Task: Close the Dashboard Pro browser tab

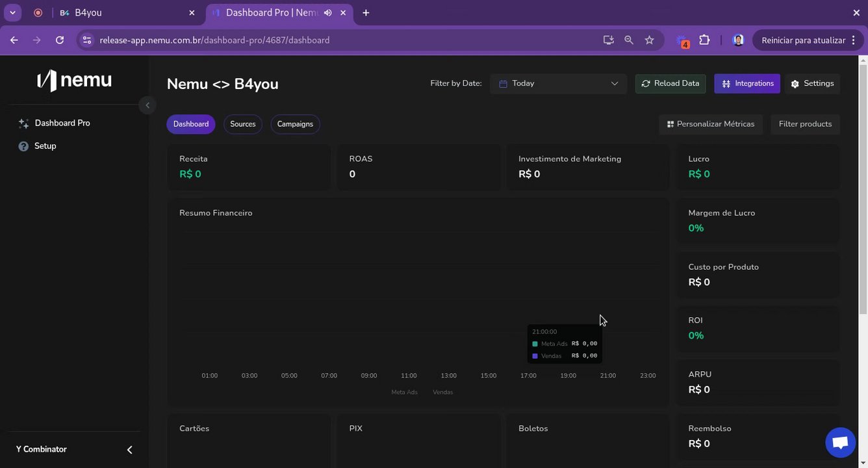Action: coord(343,12)
